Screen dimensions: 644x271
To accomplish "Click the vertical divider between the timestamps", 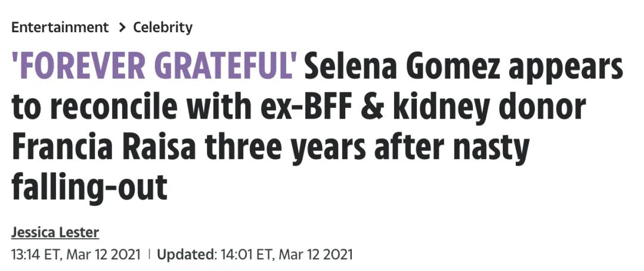I will point(149,254).
